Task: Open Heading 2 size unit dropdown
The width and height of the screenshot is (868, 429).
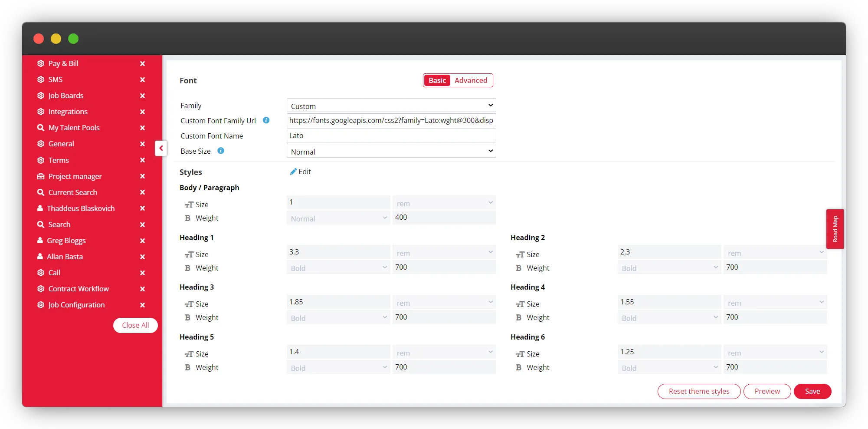Action: coord(775,253)
